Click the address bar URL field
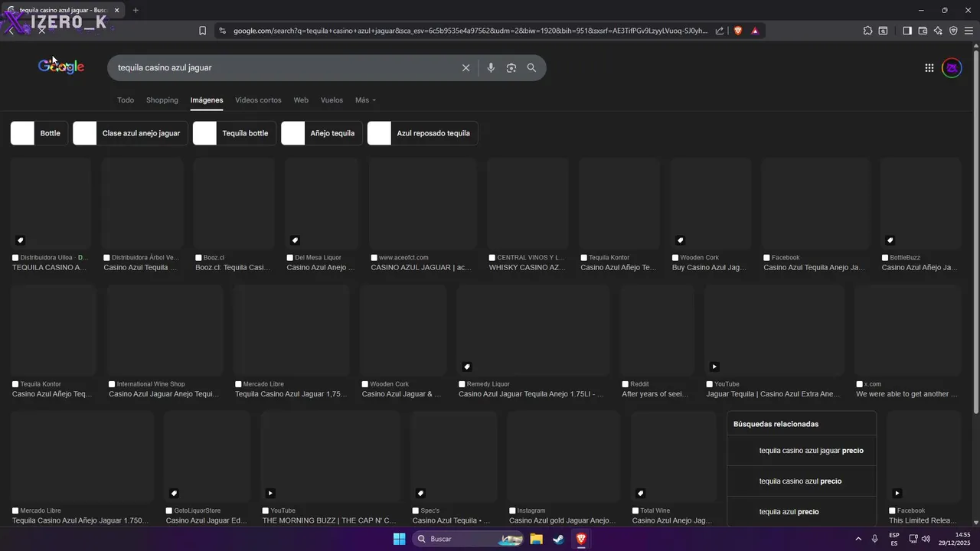Screen dimensions: 980x551 pos(470,31)
